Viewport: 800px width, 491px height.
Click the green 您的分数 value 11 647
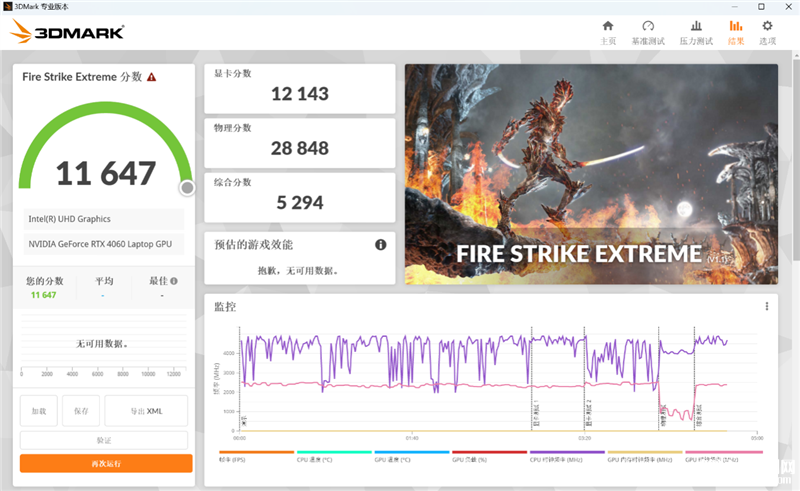(x=43, y=295)
